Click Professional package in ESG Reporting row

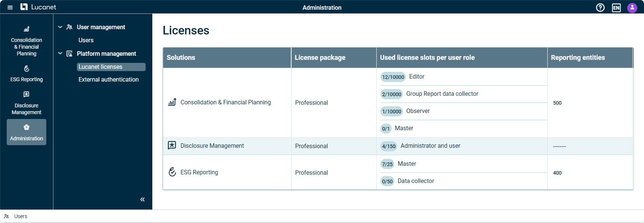coord(311,173)
